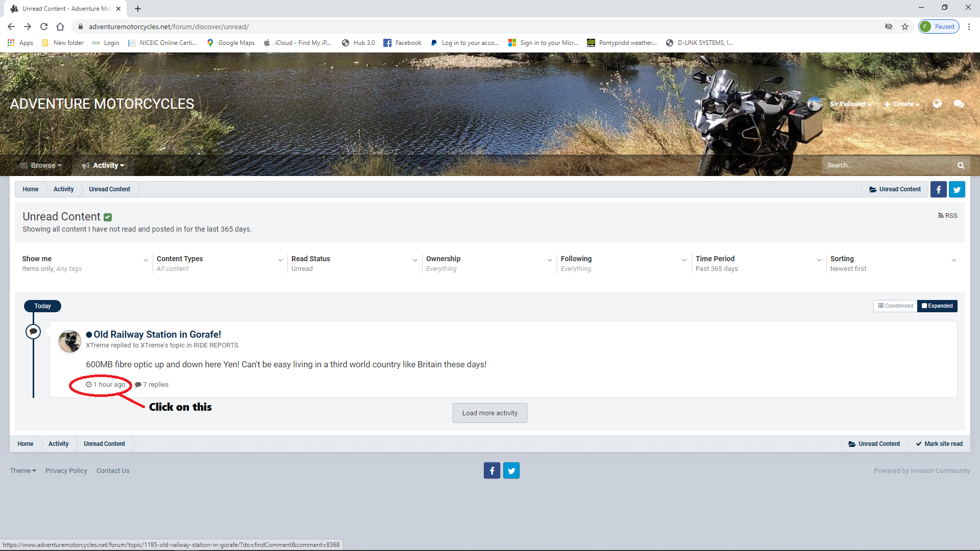Click the 1 hour ago timestamp

tap(106, 385)
